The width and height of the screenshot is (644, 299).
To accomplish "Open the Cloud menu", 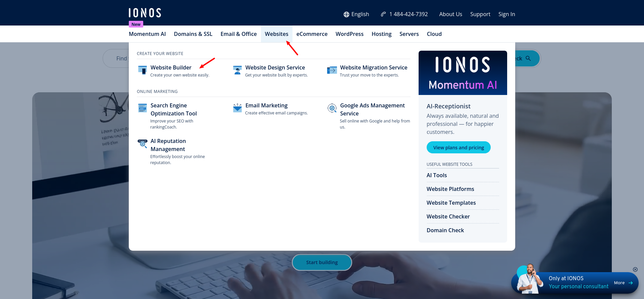I will pos(434,34).
